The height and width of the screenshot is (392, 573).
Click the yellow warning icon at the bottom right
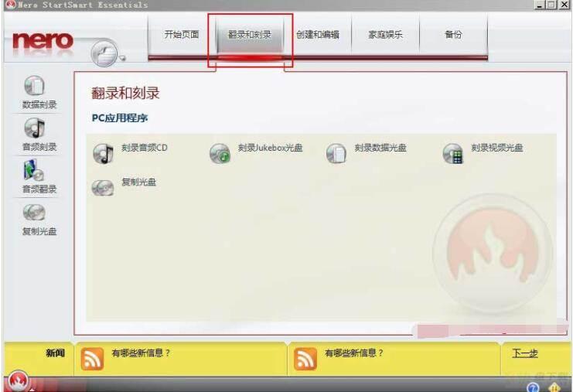pos(554,387)
